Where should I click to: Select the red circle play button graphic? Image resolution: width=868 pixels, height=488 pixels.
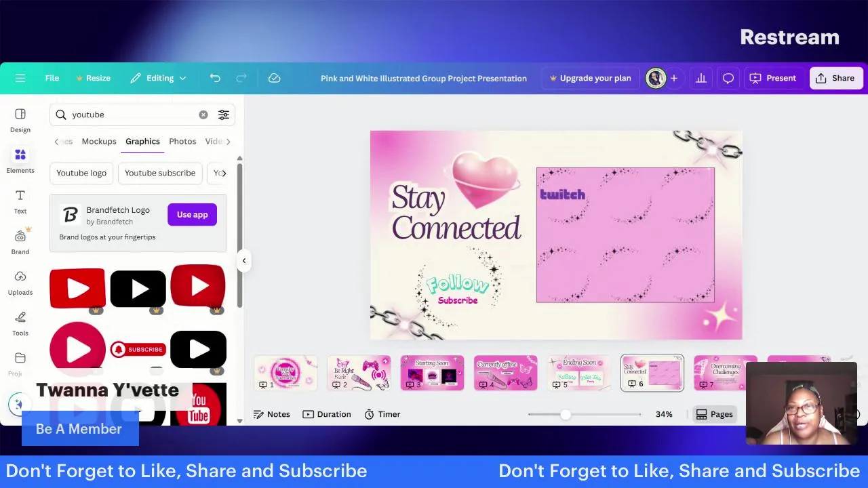[77, 348]
